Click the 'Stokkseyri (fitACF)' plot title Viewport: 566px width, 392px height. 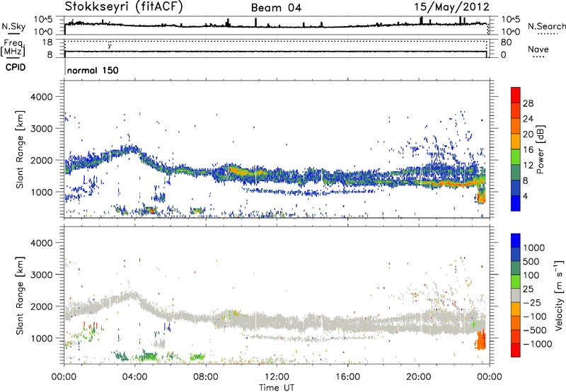124,6
